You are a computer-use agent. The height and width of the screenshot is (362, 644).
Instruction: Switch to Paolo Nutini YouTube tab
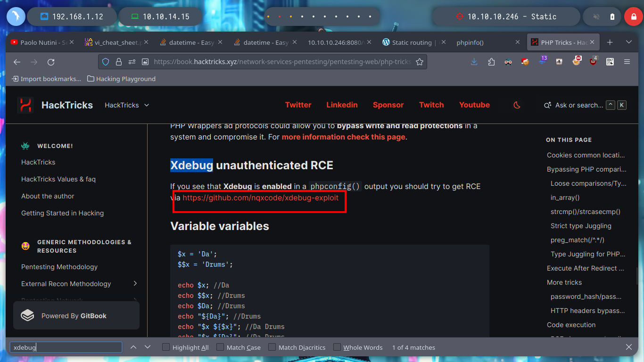(x=42, y=42)
